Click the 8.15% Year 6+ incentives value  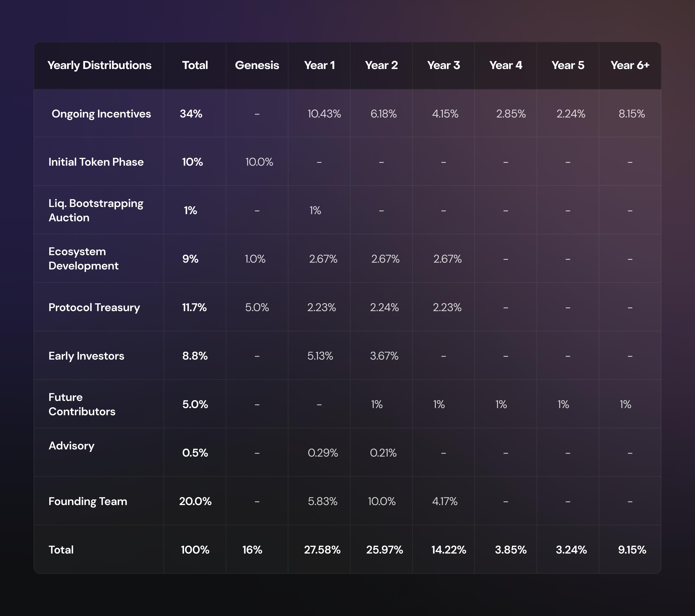coord(632,114)
